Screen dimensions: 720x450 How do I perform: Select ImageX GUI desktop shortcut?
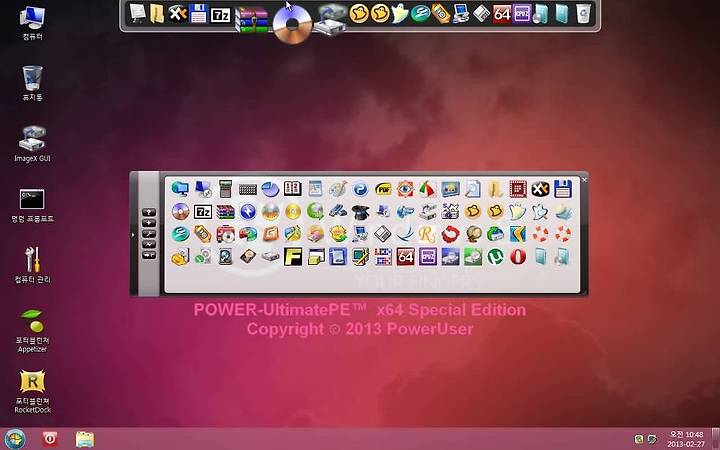tap(32, 144)
